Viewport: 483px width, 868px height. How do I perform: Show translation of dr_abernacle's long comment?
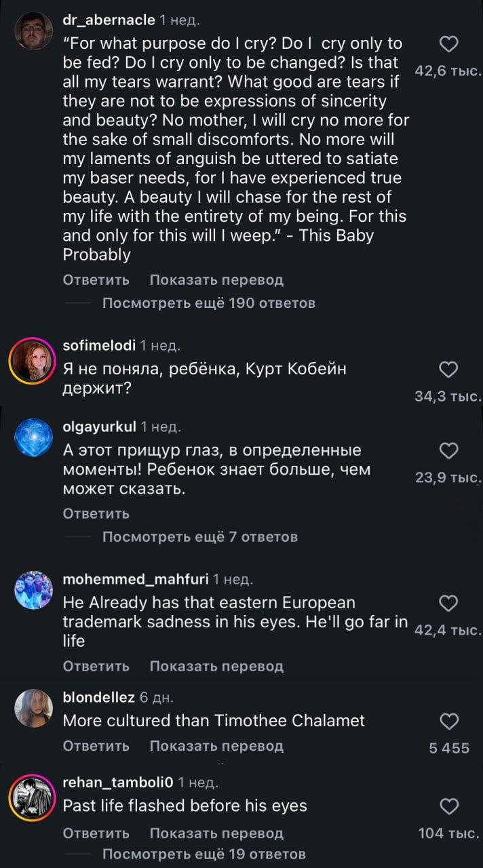[x=216, y=280]
